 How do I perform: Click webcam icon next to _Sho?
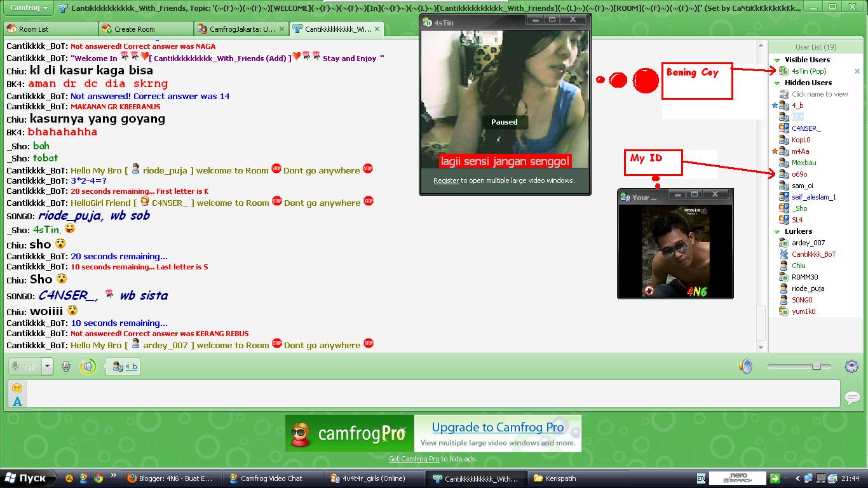tap(784, 208)
